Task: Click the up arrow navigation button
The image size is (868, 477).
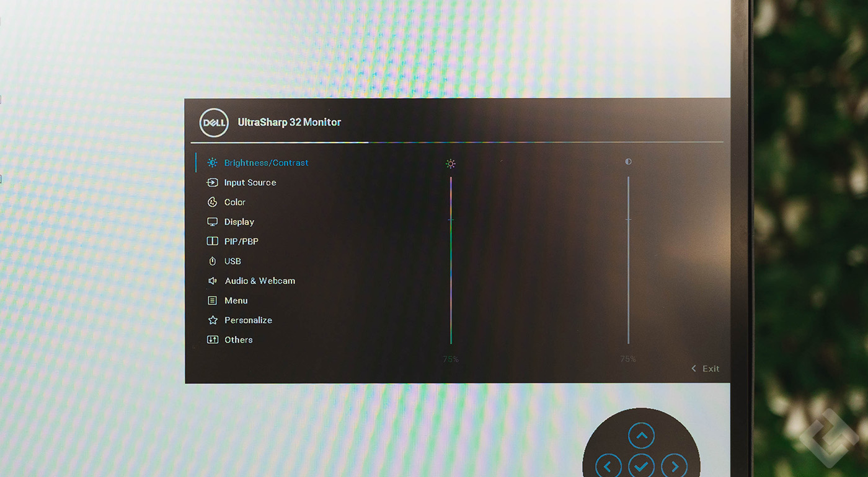Action: [642, 436]
